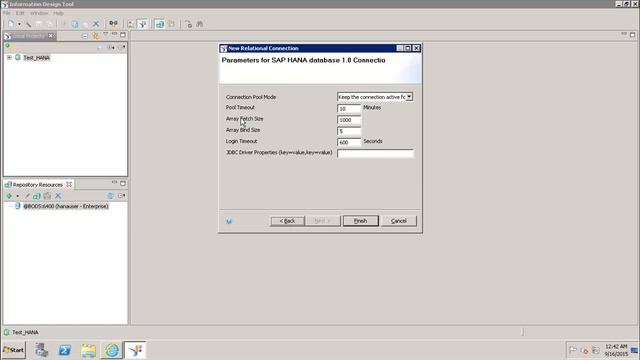Image resolution: width=640 pixels, height=360 pixels.
Task: Click the Array Fetch Size input field
Action: click(x=349, y=120)
